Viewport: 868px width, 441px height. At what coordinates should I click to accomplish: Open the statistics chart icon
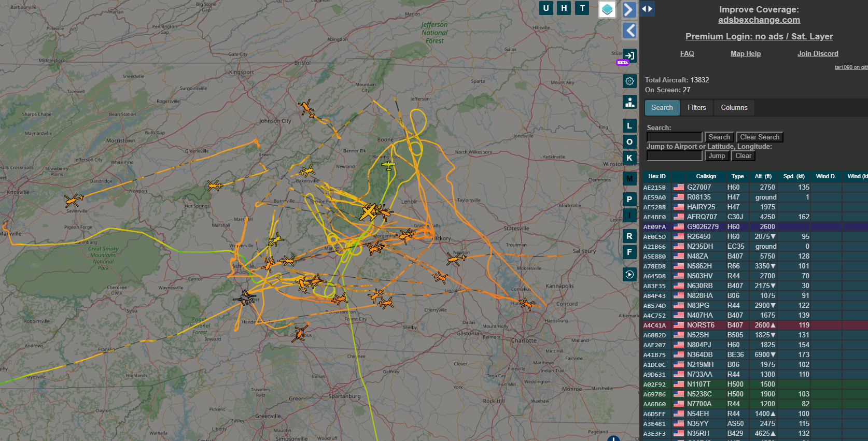coord(629,102)
